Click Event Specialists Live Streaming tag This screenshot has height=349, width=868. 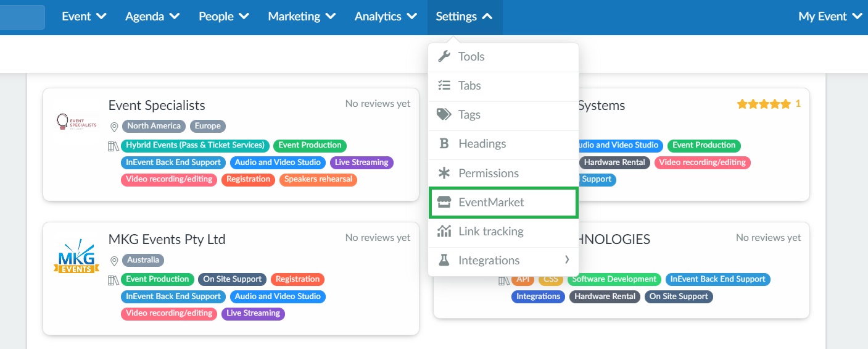[362, 162]
